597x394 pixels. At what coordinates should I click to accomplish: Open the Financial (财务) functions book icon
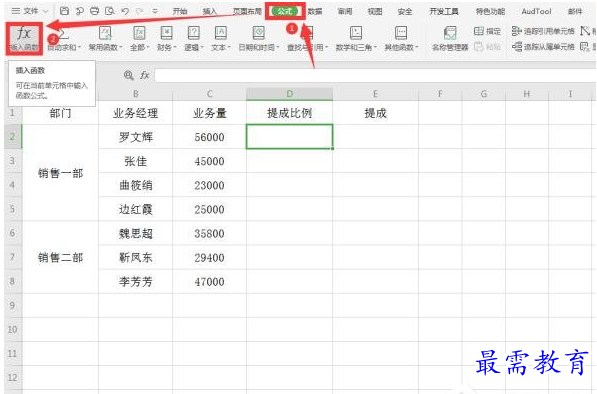point(166,33)
